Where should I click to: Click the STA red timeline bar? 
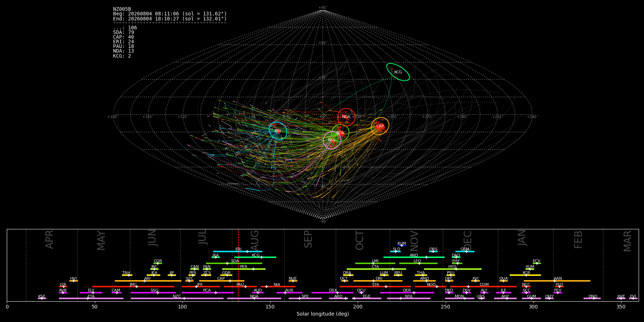(x=375, y=287)
